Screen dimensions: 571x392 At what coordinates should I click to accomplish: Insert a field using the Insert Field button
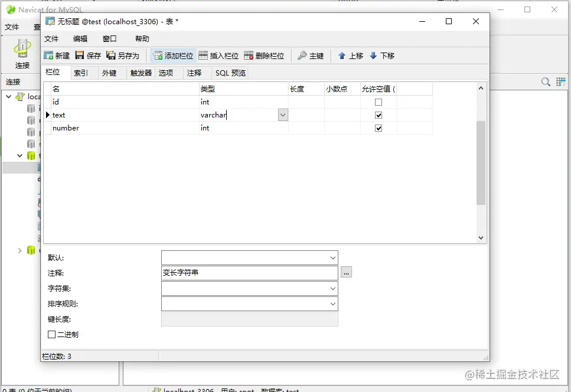tap(218, 55)
